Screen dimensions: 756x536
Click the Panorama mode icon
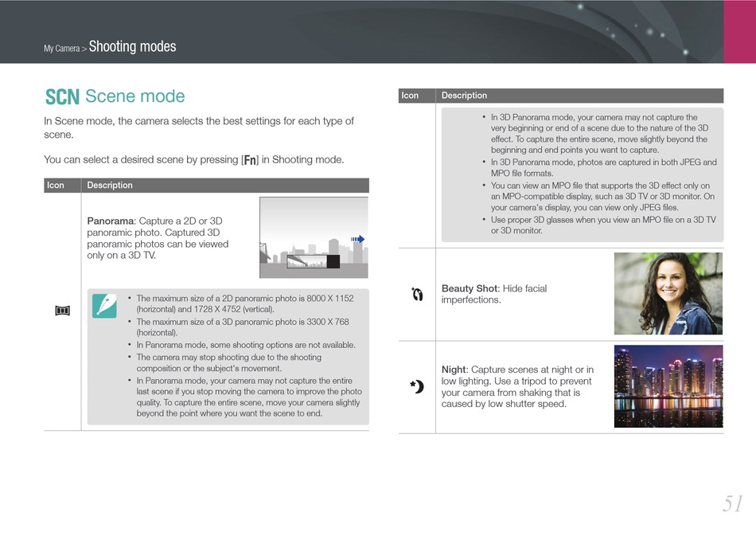[62, 311]
